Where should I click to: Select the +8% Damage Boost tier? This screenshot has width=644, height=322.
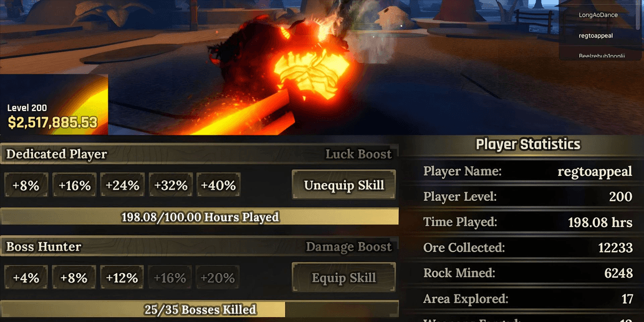point(74,278)
